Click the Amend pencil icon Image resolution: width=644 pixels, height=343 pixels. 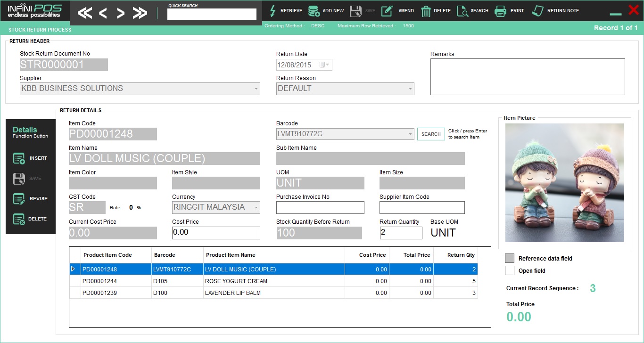coord(387,11)
